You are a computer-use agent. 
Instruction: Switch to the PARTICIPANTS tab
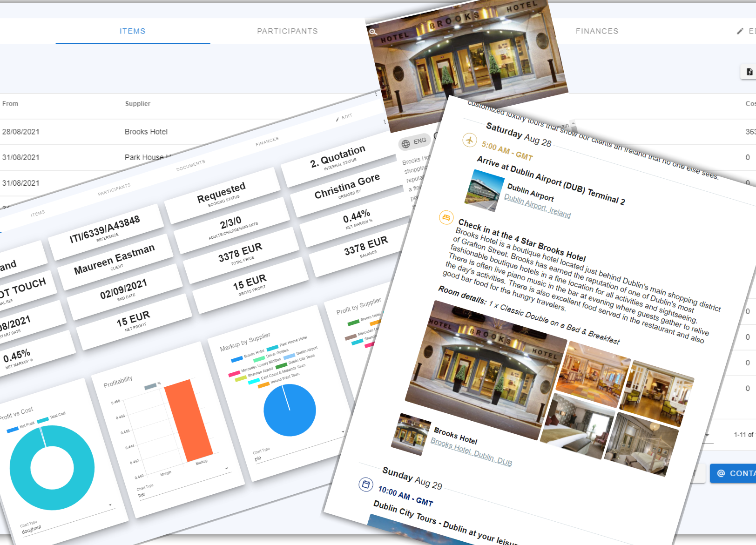287,31
